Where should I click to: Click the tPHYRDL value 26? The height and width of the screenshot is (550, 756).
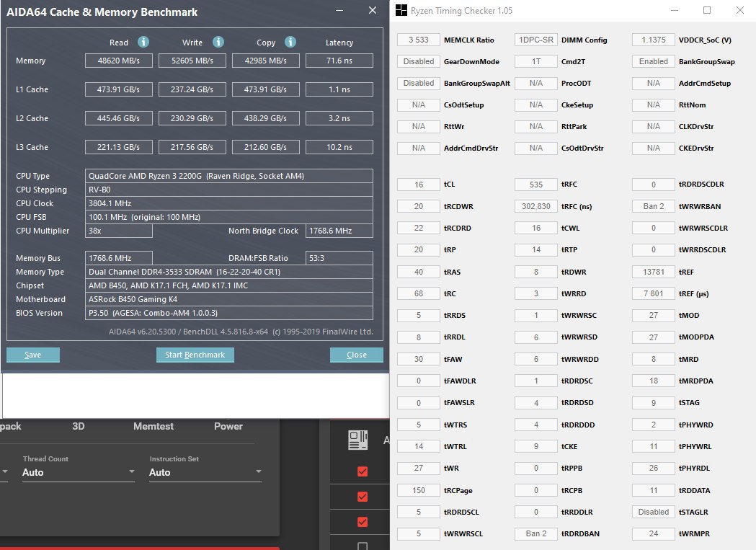tap(654, 468)
